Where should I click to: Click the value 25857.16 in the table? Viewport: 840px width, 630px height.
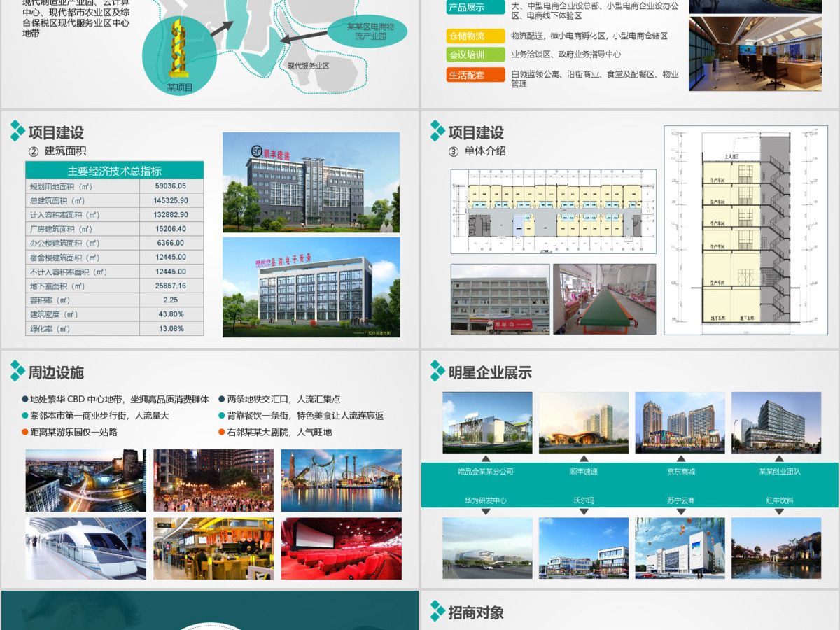click(x=171, y=286)
